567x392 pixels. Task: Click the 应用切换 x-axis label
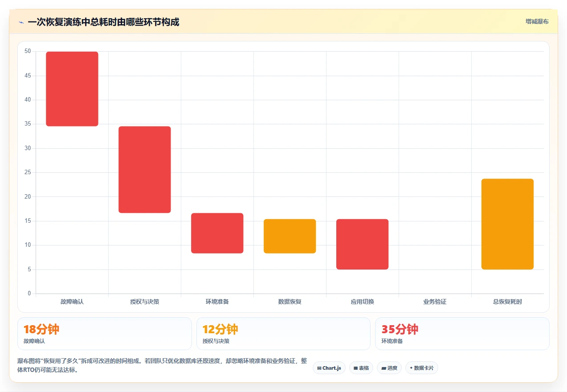(x=363, y=302)
